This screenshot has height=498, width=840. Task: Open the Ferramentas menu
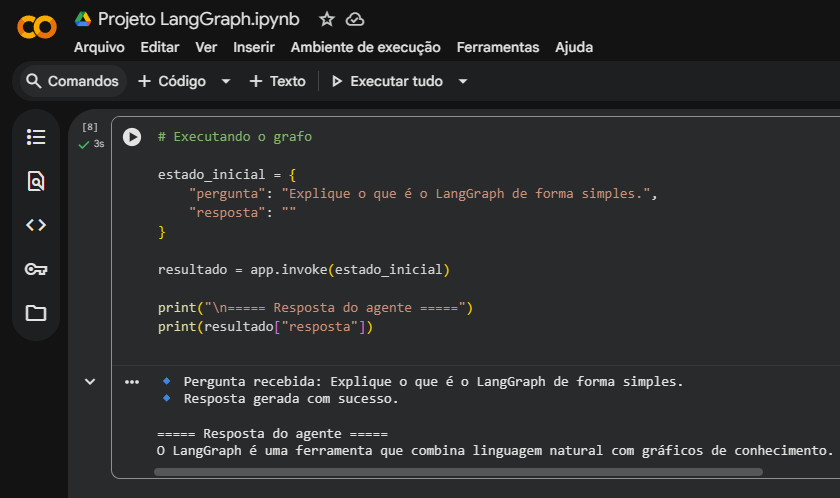point(498,47)
